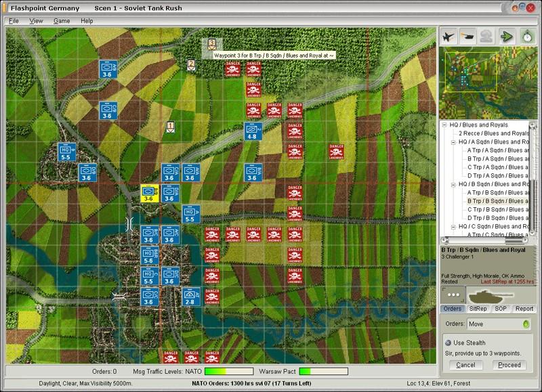The height and width of the screenshot is (392, 542).
Task: Click the Cancel button
Action: coord(465,365)
